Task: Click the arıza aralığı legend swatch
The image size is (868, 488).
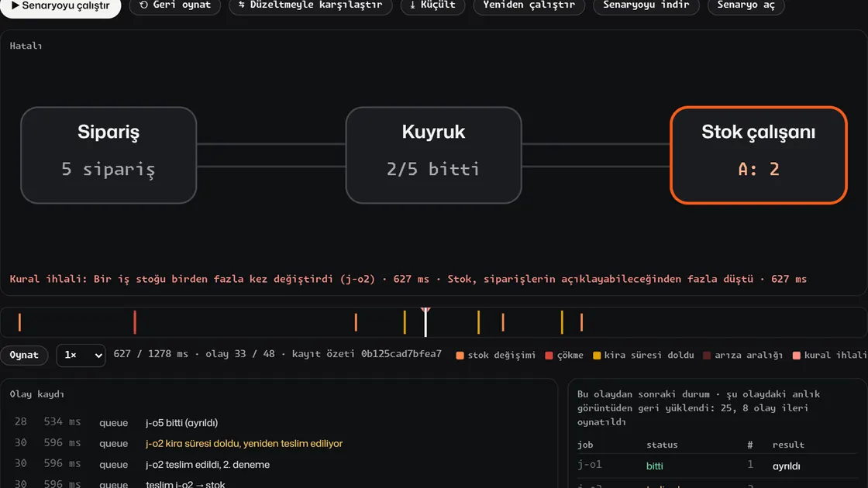Action: click(706, 356)
